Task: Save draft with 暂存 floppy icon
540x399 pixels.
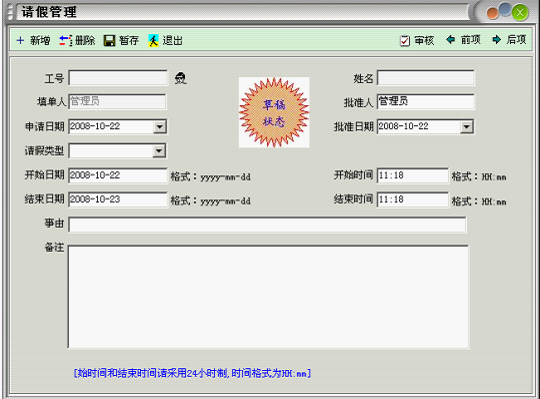Action: tap(109, 41)
